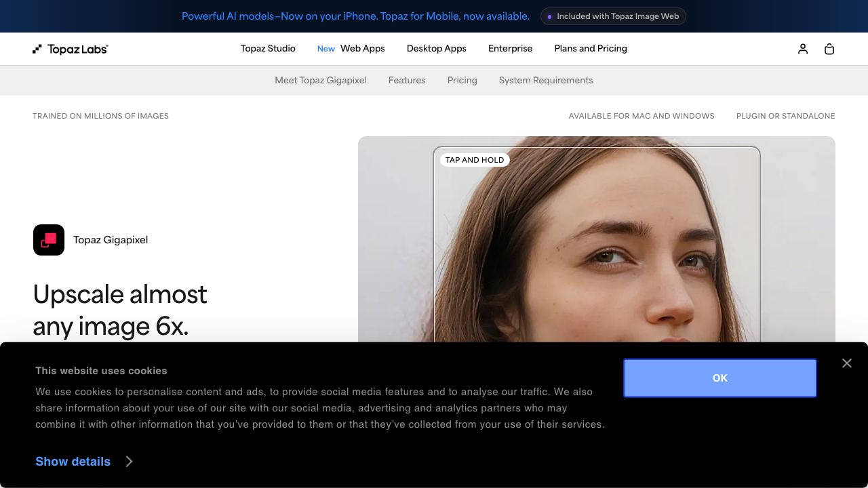Open the user account icon

point(803,49)
